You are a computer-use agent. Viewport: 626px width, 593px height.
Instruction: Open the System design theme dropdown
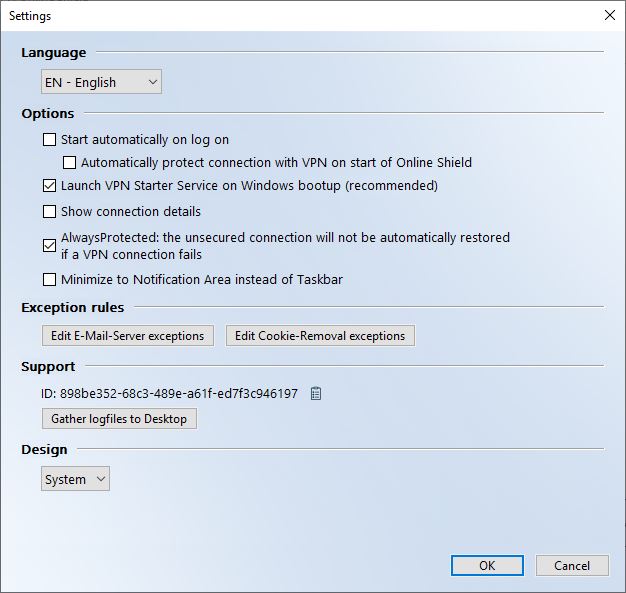[75, 478]
